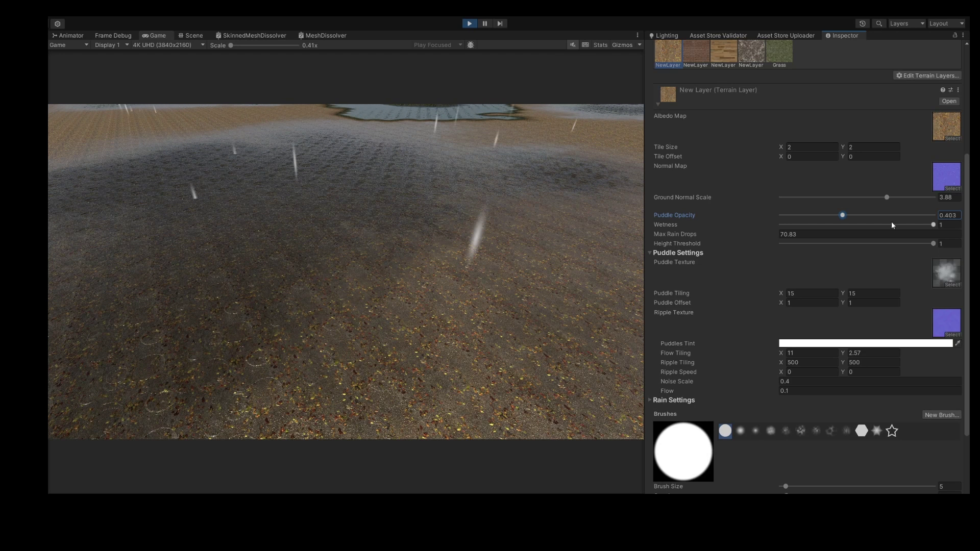Click the Open button for New Layer

coord(949,101)
